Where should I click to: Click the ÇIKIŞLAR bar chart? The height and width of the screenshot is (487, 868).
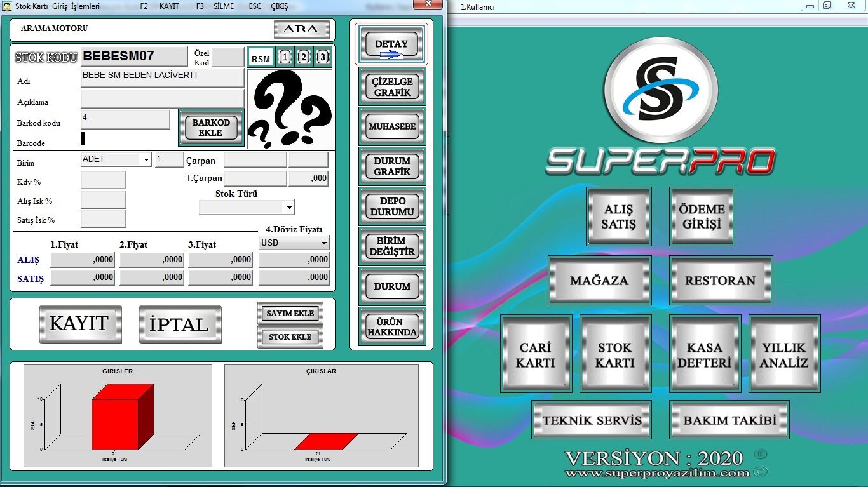pyautogui.click(x=322, y=415)
